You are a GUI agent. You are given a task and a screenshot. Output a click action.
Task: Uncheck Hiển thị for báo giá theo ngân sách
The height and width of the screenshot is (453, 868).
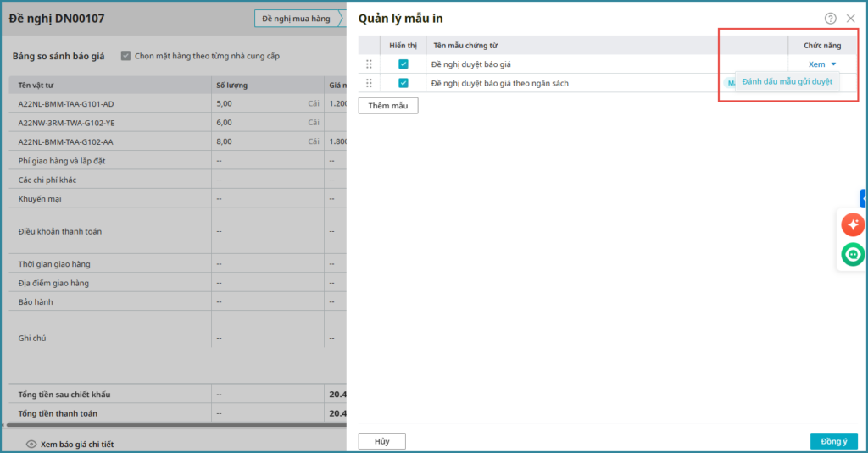(403, 83)
